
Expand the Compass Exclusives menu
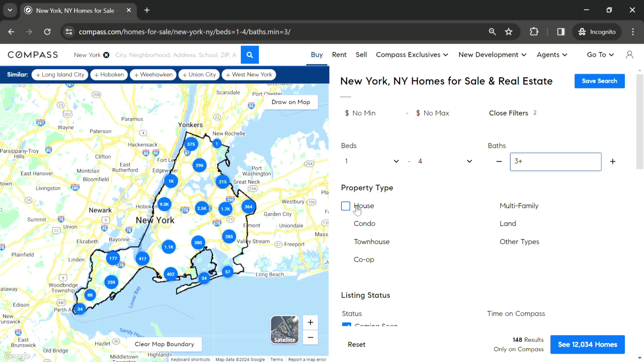(x=412, y=55)
